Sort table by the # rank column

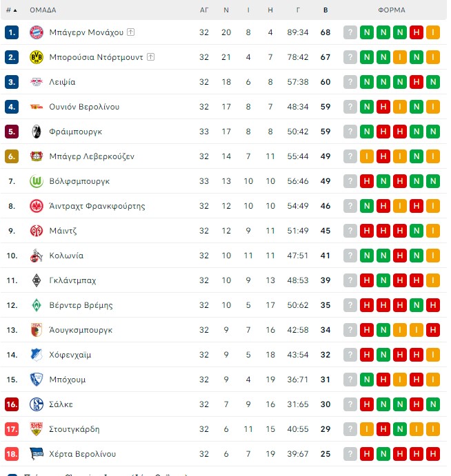tap(12, 10)
